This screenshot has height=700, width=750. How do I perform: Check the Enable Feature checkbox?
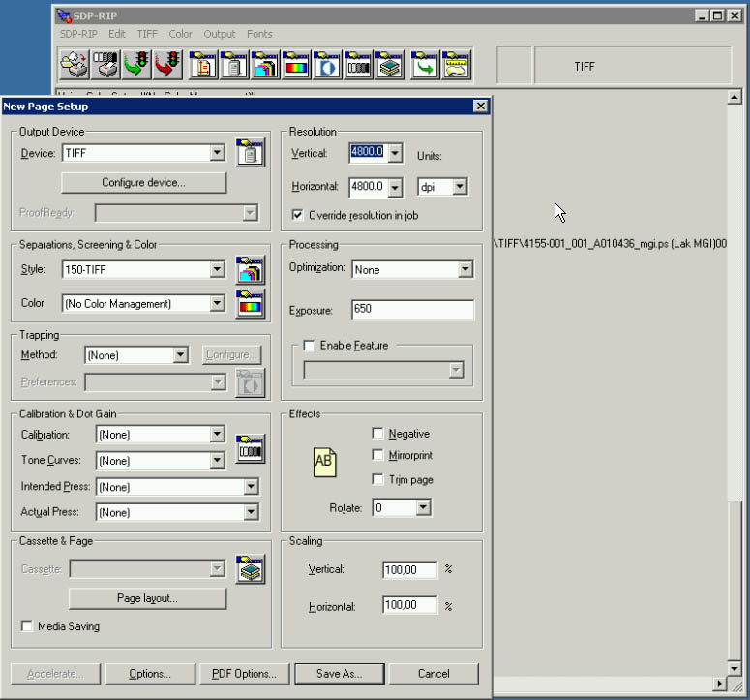[x=309, y=345]
